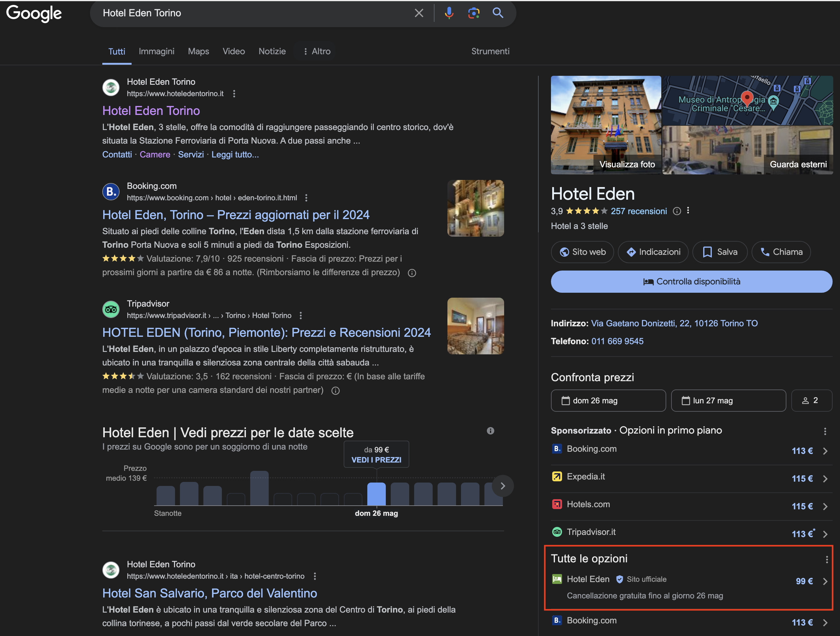This screenshot has width=840, height=636.
Task: Expand sponsored Booking.com 113 € offer arrow
Action: [x=825, y=451]
